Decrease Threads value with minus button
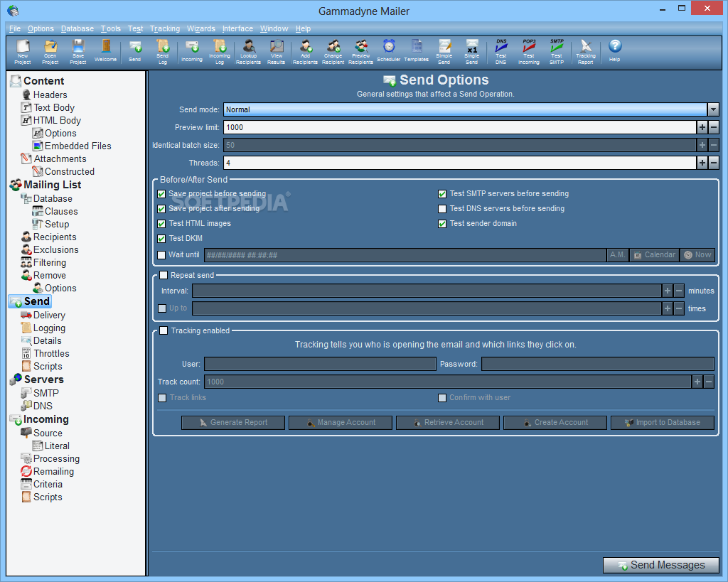Viewport: 728px width, 582px height. coord(714,163)
